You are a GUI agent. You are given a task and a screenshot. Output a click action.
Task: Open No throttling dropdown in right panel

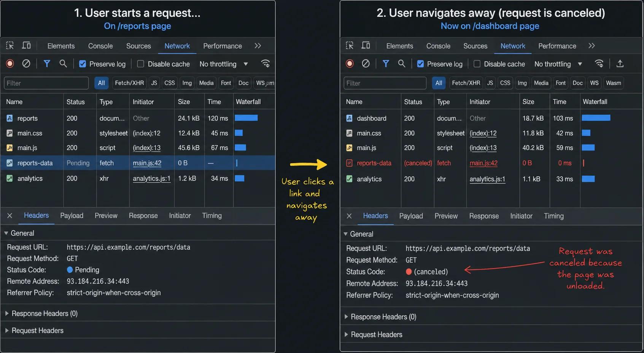558,64
